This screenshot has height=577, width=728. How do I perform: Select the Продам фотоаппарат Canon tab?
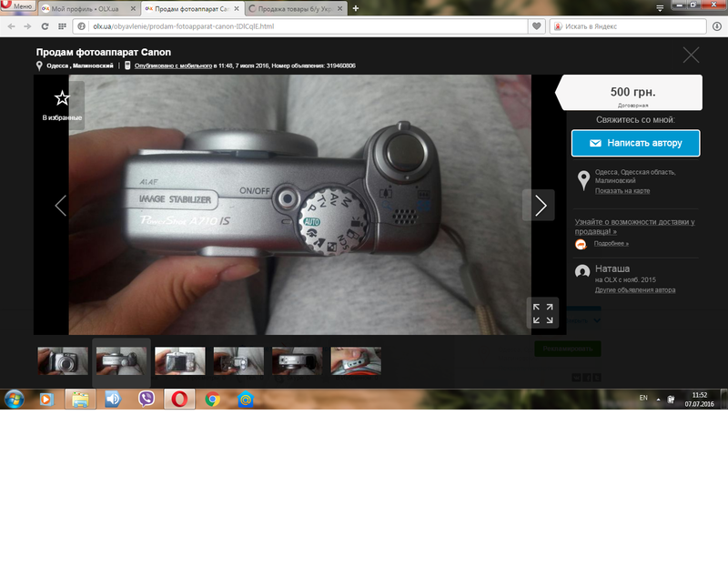click(192, 9)
